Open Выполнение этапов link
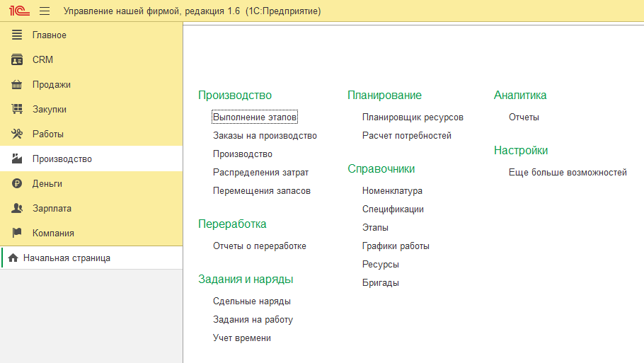 [x=255, y=117]
